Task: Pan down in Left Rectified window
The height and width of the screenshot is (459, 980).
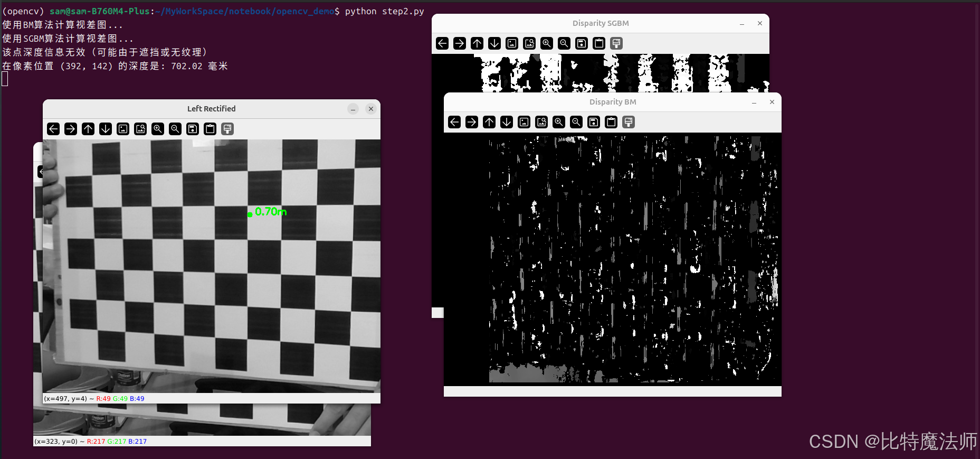Action: tap(106, 129)
